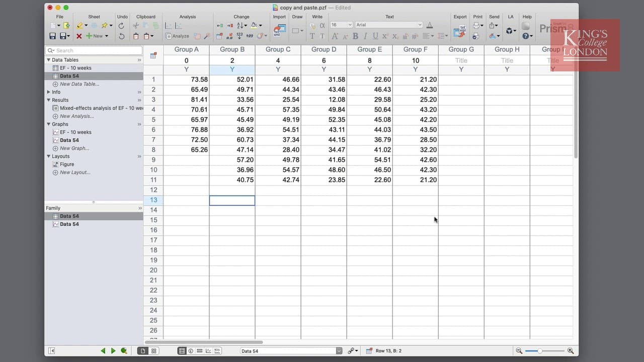Zoom in with magnifier plus icon
The image size is (644, 362).
(571, 351)
